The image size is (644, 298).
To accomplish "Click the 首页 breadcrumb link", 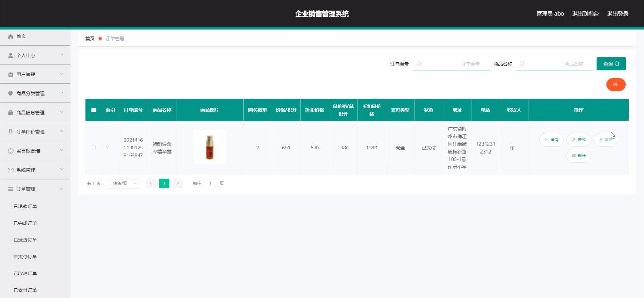I will tap(90, 39).
